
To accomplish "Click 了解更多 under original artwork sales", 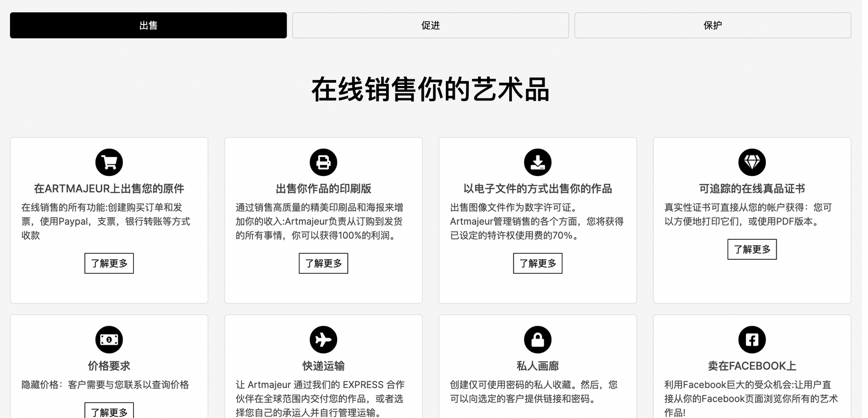I will (109, 263).
